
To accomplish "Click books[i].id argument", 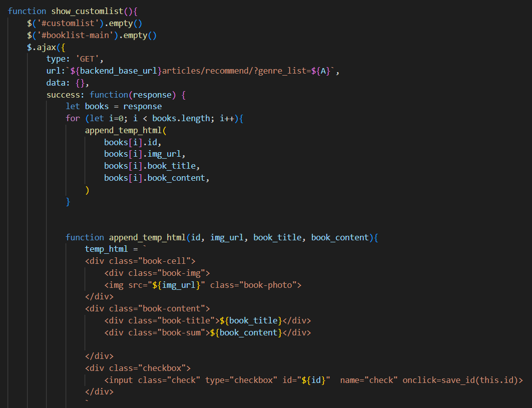I will point(132,142).
